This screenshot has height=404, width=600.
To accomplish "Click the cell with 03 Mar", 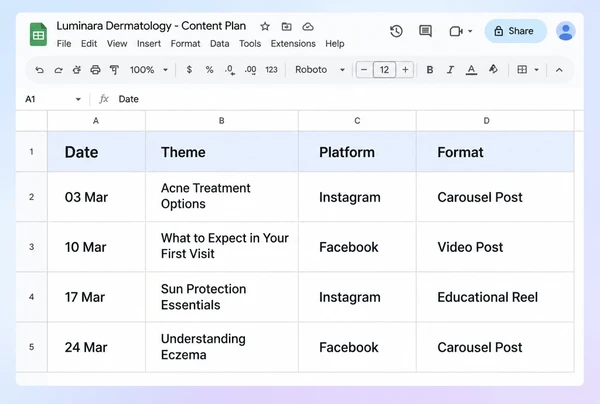I will click(96, 197).
